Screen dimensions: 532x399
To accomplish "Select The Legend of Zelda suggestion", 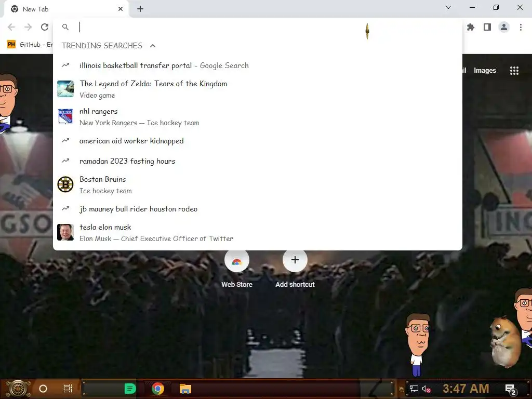I will [258, 89].
